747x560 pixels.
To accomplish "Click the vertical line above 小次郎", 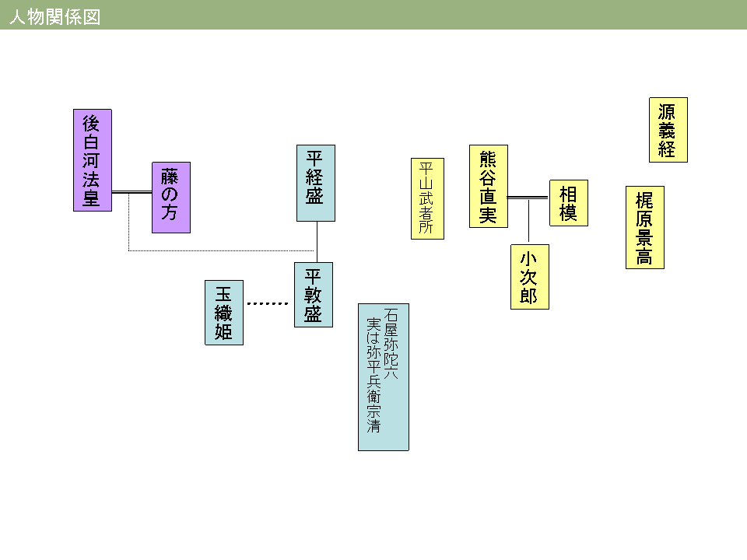I will point(529,222).
